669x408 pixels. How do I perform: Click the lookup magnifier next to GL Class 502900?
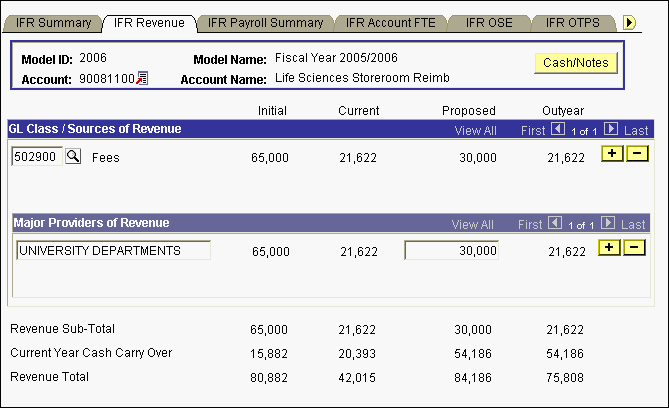pyautogui.click(x=73, y=157)
